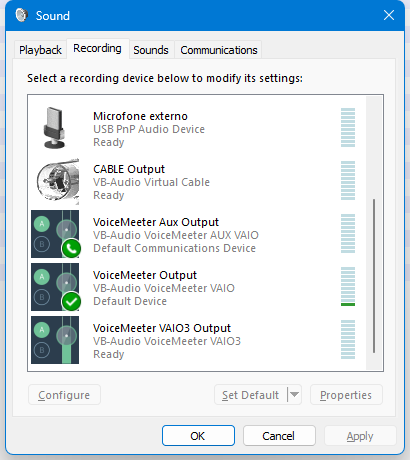Click the VoiceMeeter Output device icon
The width and height of the screenshot is (410, 460).
(x=55, y=287)
